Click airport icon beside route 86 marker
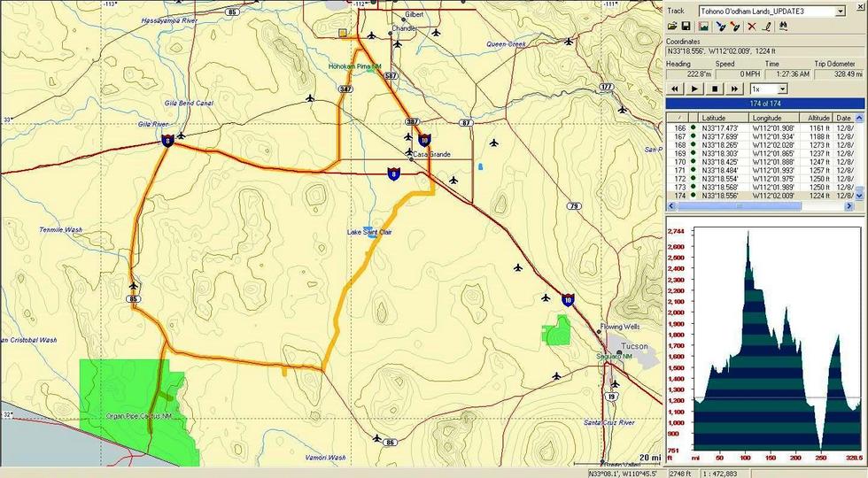The height and width of the screenshot is (478, 868). coord(377,438)
